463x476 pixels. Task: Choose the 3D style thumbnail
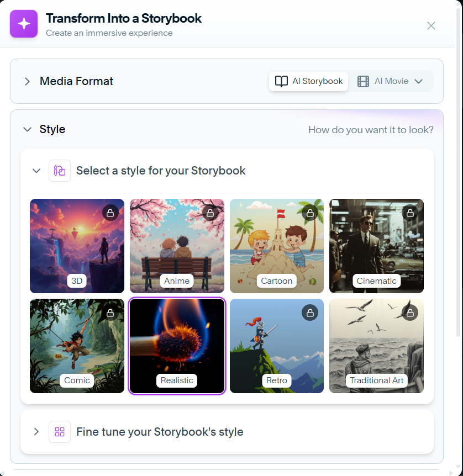click(77, 246)
